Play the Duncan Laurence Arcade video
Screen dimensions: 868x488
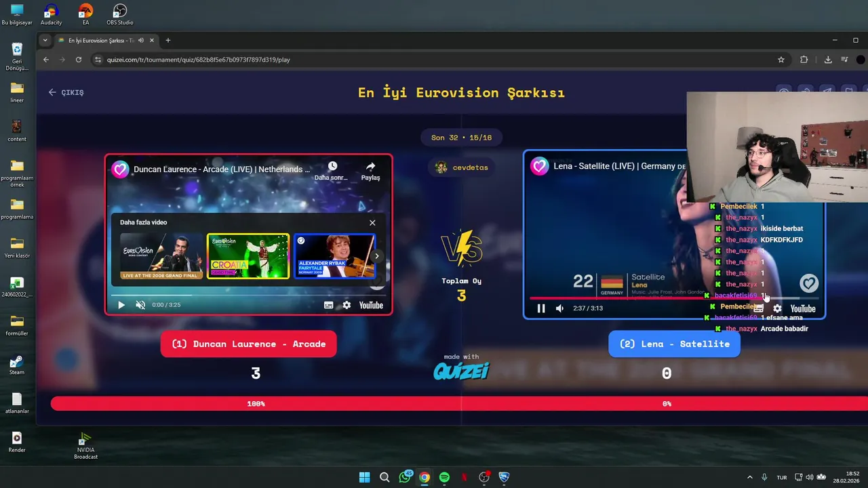coord(121,305)
